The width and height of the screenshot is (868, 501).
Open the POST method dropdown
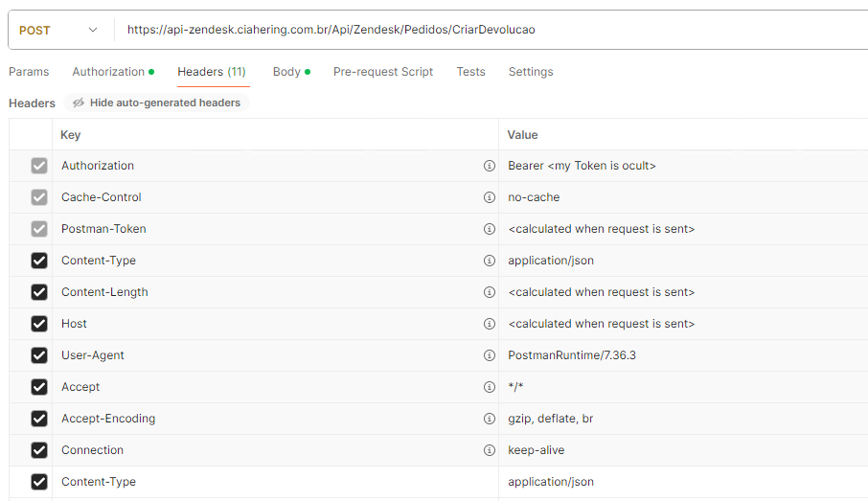[x=57, y=30]
